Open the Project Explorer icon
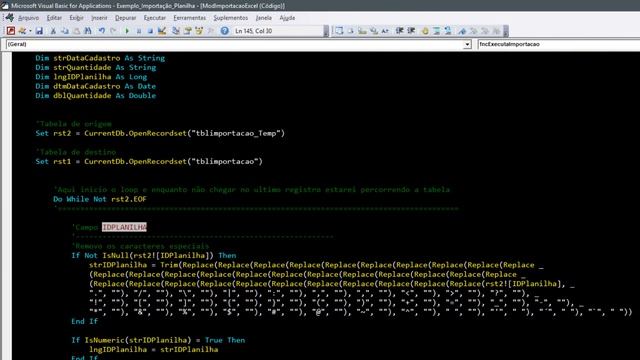This screenshot has width=640, height=360. coord(176,31)
